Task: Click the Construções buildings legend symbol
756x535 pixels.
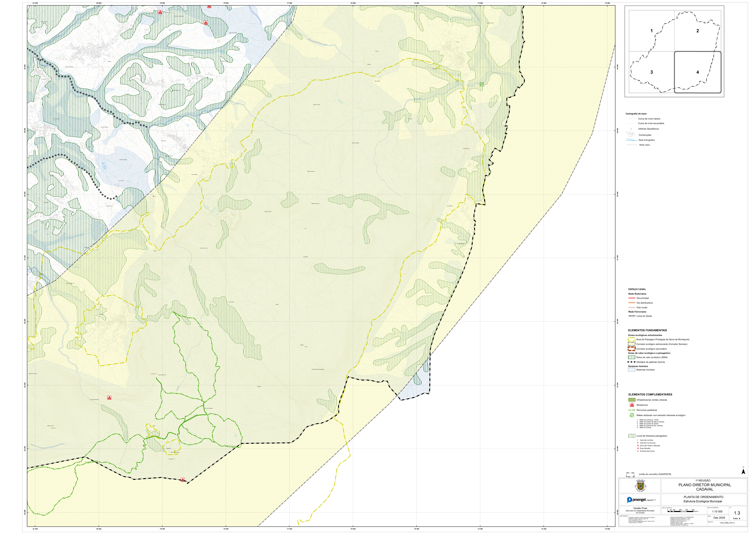Action: click(631, 134)
